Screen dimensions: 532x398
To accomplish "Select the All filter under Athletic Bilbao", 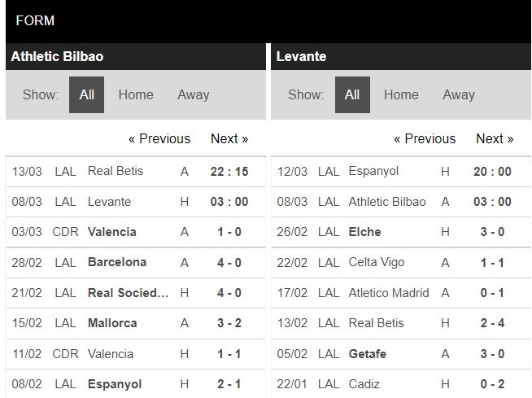I will (86, 94).
